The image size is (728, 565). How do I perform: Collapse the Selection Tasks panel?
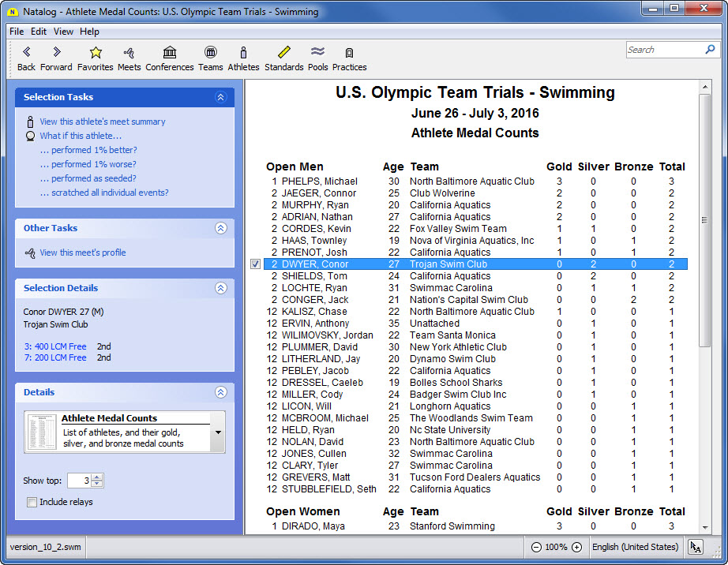click(x=220, y=97)
